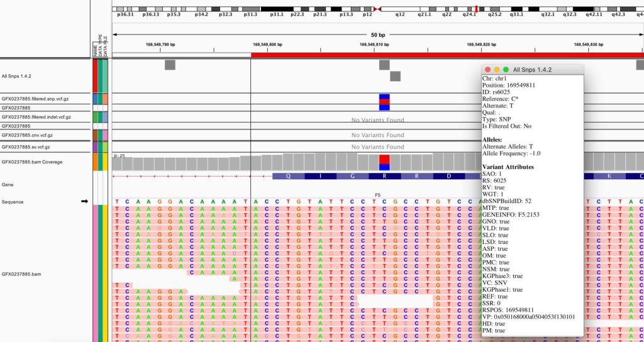Click amino acid G in the Gene track

352,176
